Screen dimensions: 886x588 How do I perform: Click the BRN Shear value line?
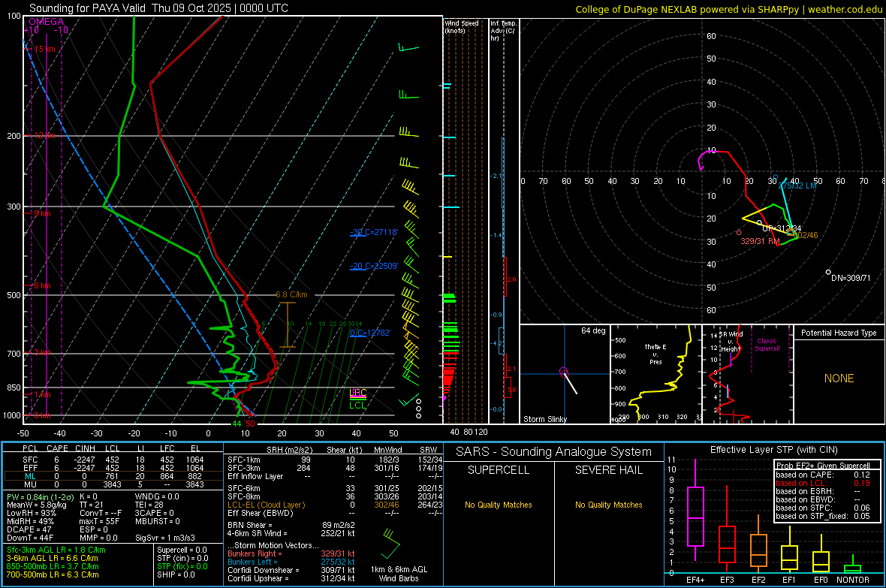point(291,525)
